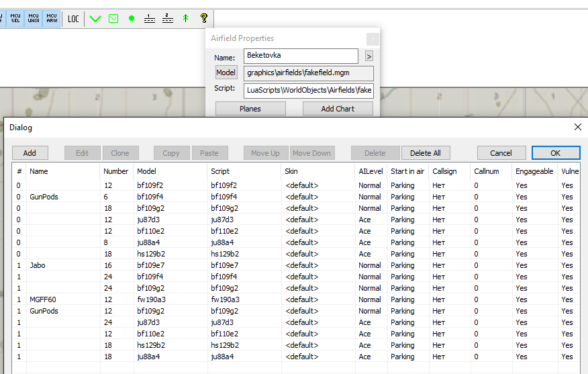Close the Dialog window with X
This screenshot has height=374, width=588.
578,127
